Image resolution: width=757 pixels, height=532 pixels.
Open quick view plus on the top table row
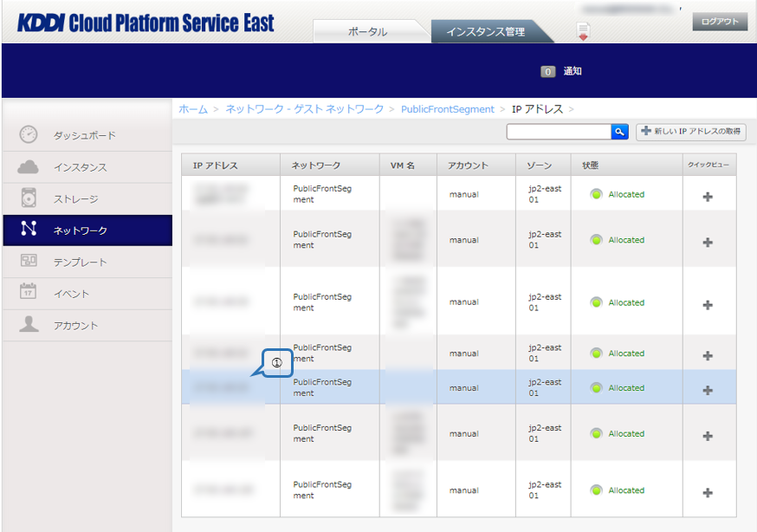tap(708, 197)
